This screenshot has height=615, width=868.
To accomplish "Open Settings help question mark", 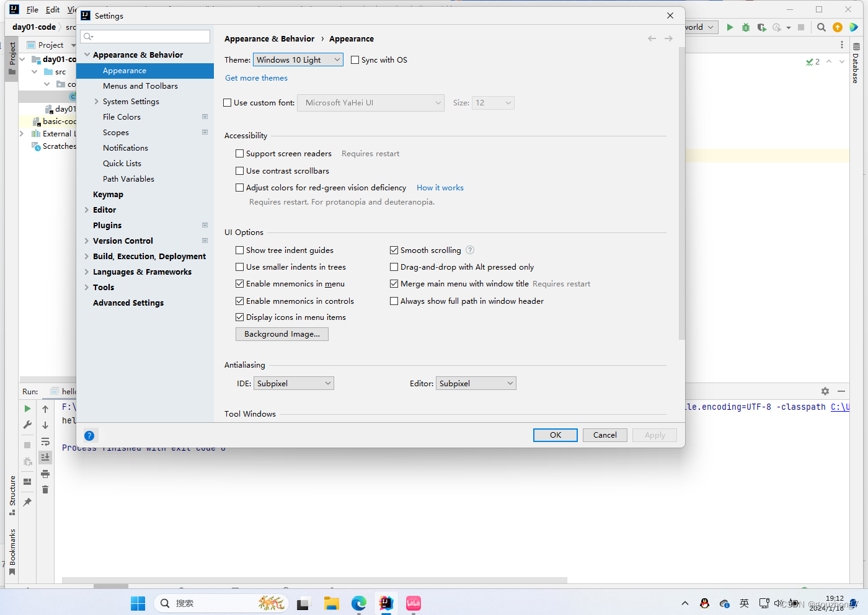I will (x=89, y=435).
